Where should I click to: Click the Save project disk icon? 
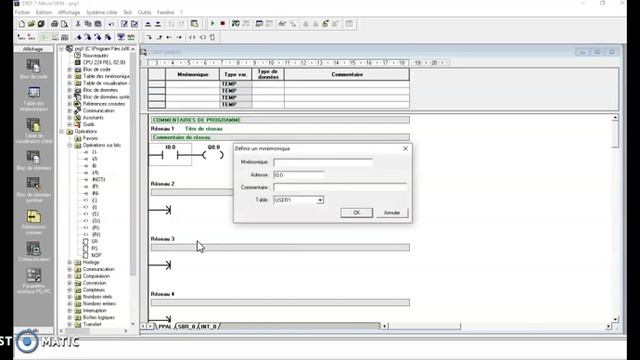point(41,24)
